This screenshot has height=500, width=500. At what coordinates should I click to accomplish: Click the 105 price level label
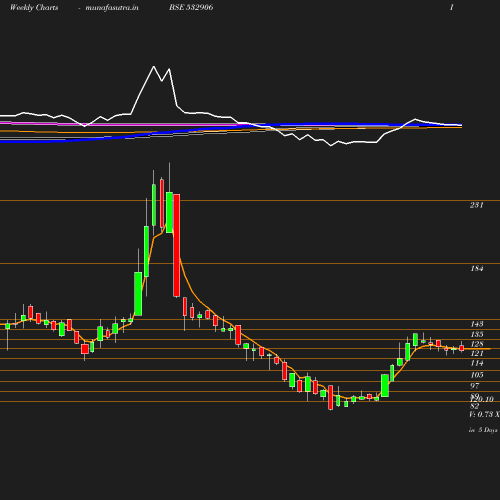pos(477,375)
